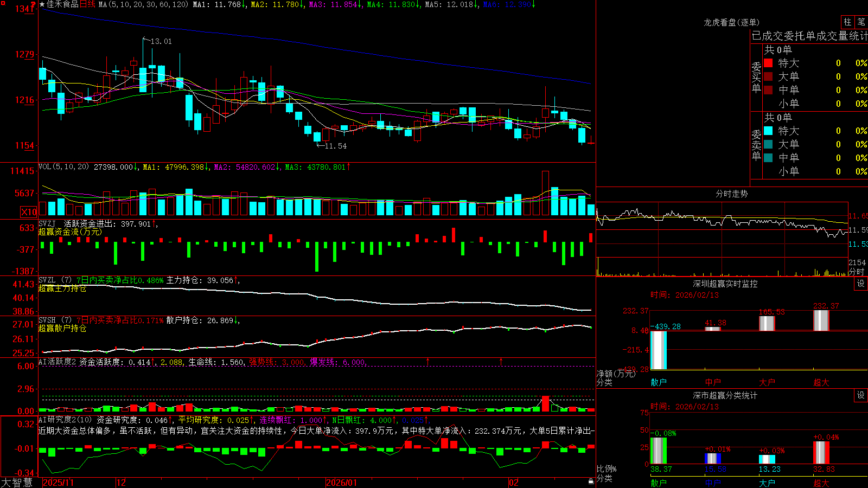The height and width of the screenshot is (488, 868).
Task: Click the dark red 中单 buy-order swatch
Action: [768, 89]
